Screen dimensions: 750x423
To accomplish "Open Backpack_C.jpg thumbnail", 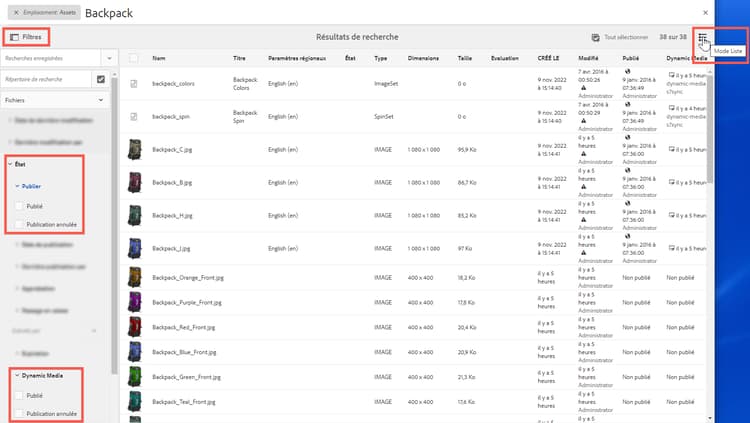I will [135, 149].
